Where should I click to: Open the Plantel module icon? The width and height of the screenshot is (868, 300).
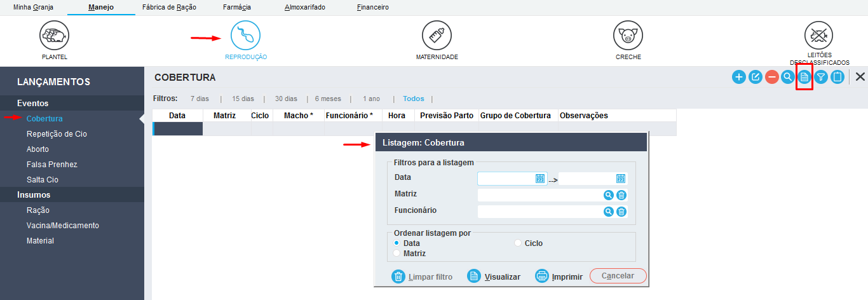pos(55,36)
